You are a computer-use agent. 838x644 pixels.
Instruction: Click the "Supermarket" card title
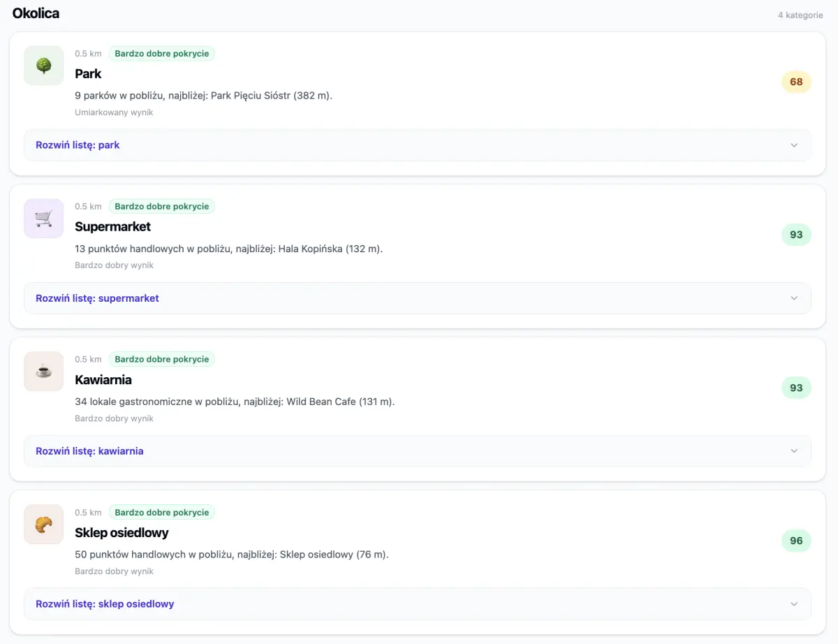click(x=112, y=227)
